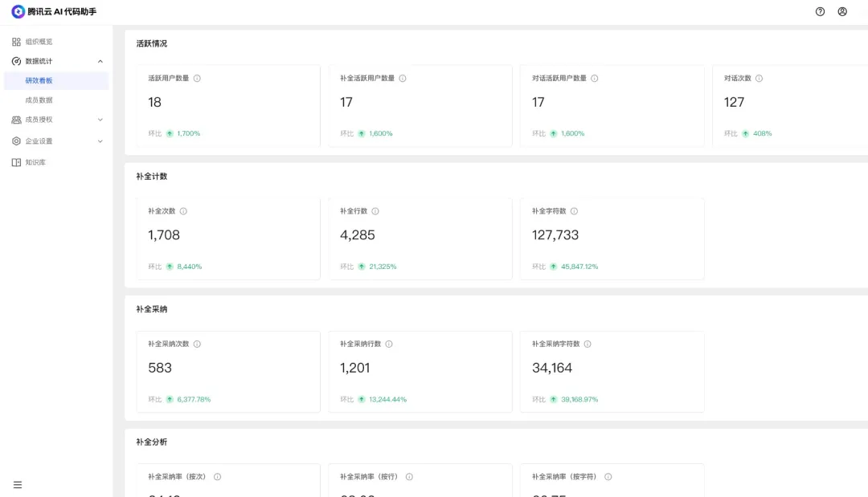Click the 补全分析 section heading
Viewport: 868px width, 497px height.
click(x=152, y=442)
